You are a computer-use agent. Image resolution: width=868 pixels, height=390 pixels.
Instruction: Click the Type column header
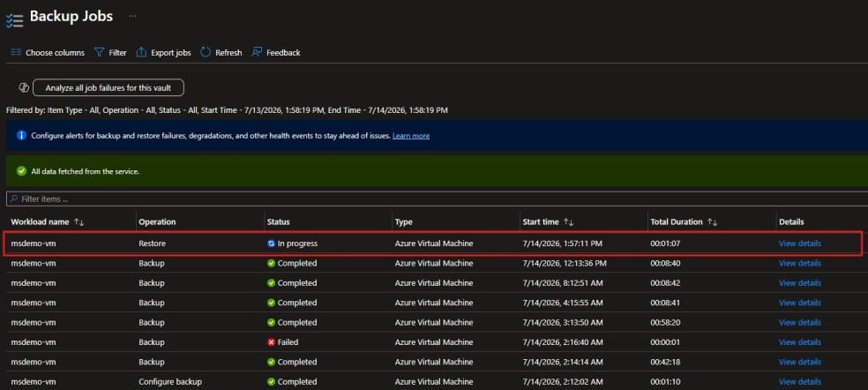(403, 222)
